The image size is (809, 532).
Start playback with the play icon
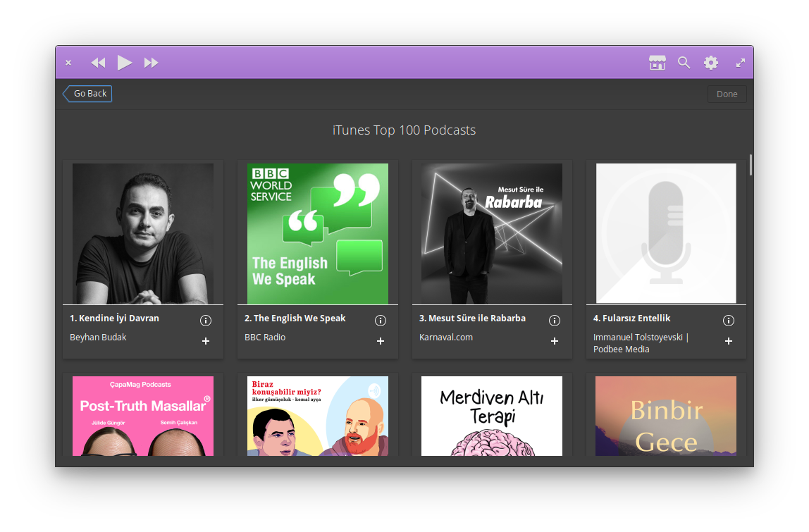(124, 63)
